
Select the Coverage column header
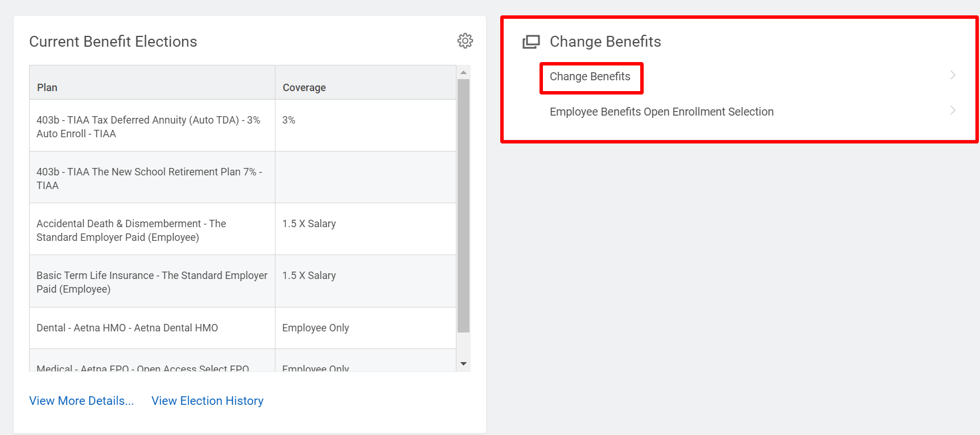[365, 83]
